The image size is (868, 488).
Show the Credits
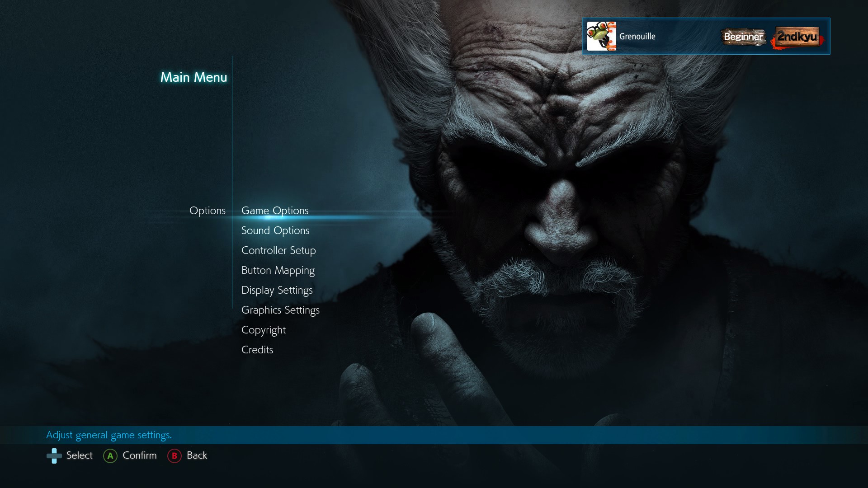257,350
